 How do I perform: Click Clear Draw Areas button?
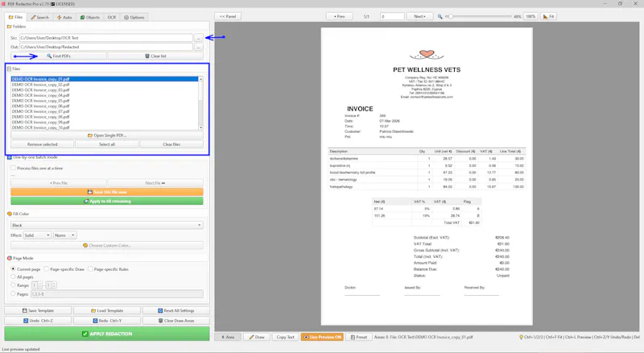point(175,321)
